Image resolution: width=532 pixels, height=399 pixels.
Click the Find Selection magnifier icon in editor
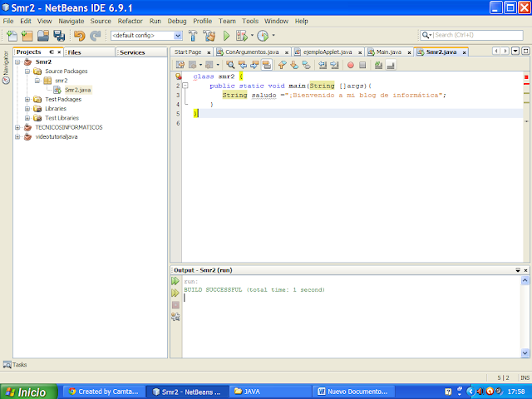click(230, 65)
